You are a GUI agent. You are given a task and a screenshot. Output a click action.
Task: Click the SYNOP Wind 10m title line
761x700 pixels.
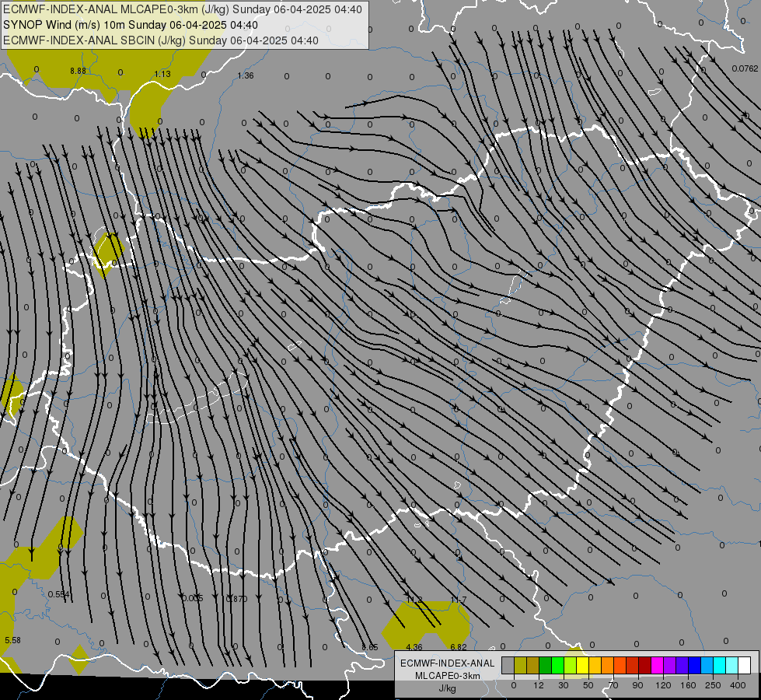130,25
